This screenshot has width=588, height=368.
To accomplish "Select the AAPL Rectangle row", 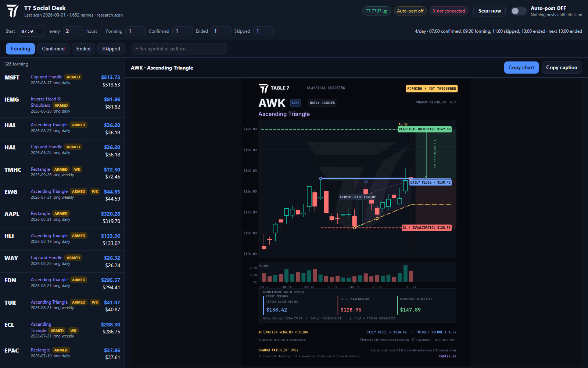I will coord(62,217).
